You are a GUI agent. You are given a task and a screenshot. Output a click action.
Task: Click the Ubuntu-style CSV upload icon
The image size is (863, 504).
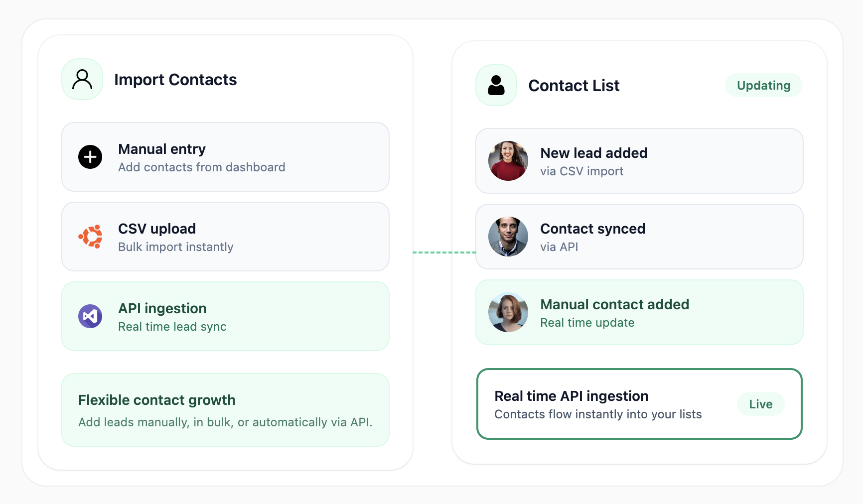click(90, 237)
